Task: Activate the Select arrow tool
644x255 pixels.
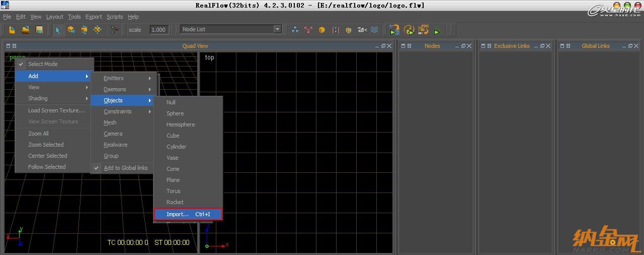Action: click(x=58, y=30)
